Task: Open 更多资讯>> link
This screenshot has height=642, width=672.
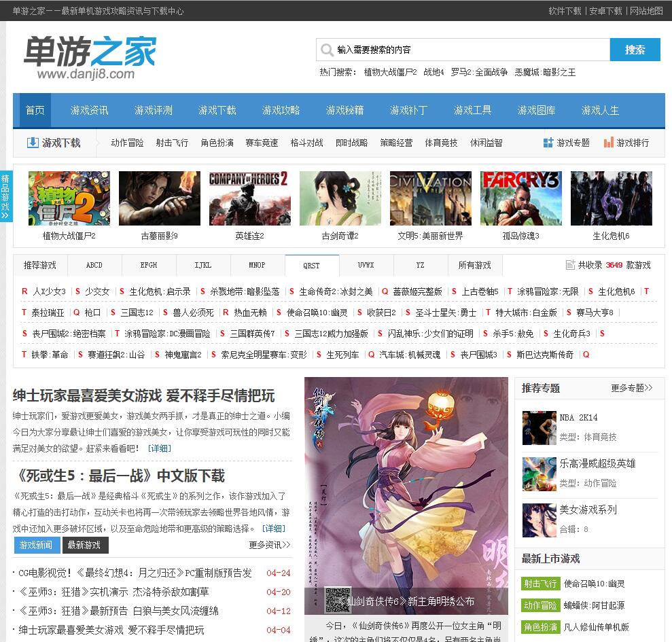Action: [x=270, y=545]
